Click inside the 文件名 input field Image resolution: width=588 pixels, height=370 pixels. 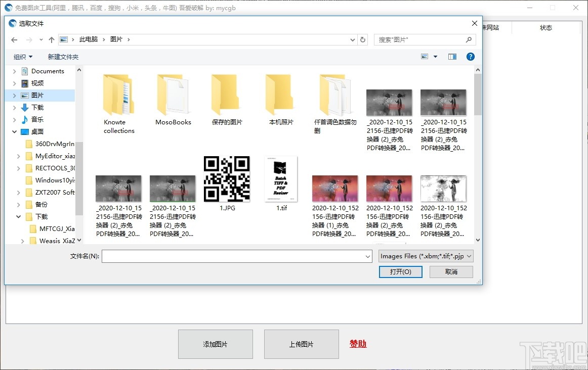click(x=233, y=256)
